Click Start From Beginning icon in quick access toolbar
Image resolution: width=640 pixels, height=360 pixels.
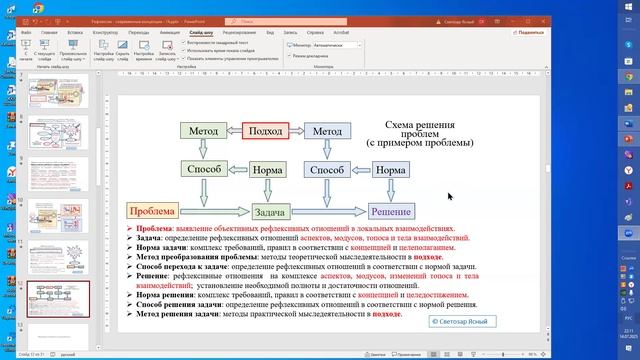coord(58,21)
